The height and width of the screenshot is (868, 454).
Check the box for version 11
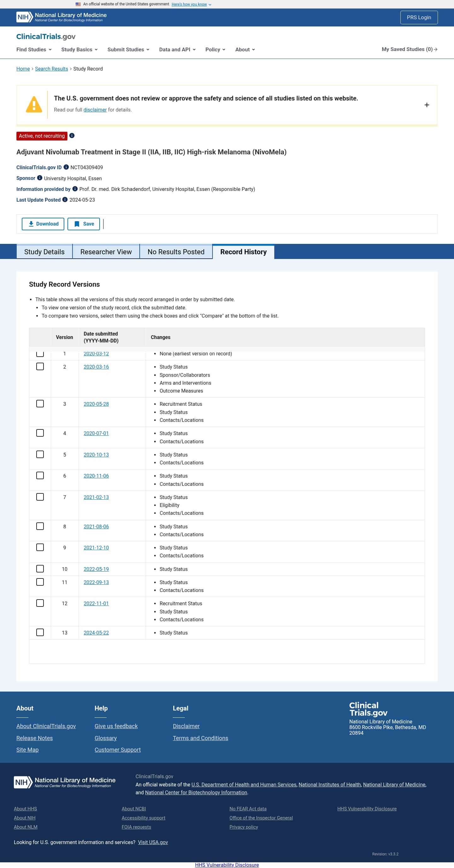[40, 582]
